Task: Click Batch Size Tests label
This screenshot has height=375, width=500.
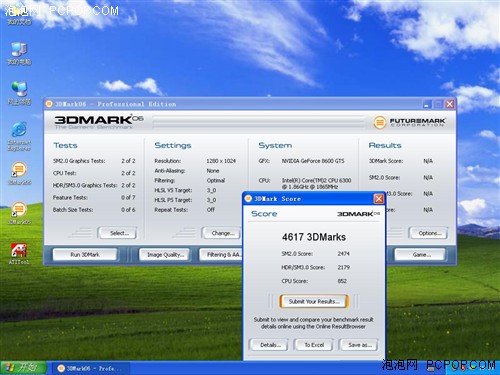Action: pos(73,210)
